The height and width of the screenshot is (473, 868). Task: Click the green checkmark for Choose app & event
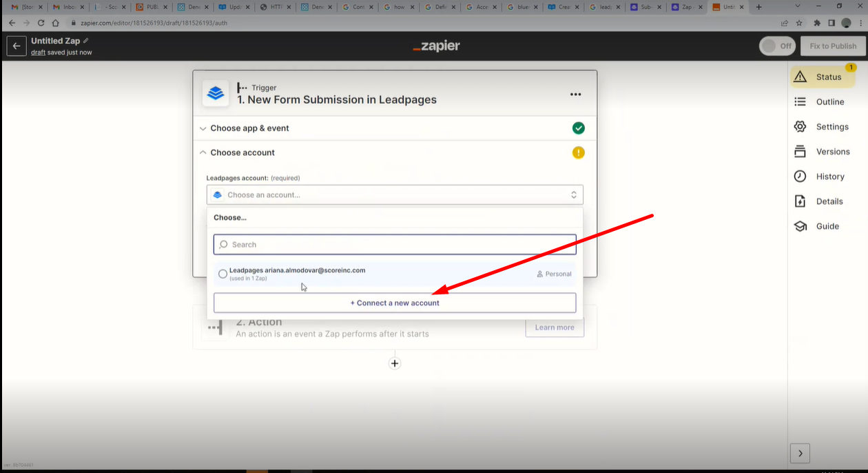pos(579,128)
